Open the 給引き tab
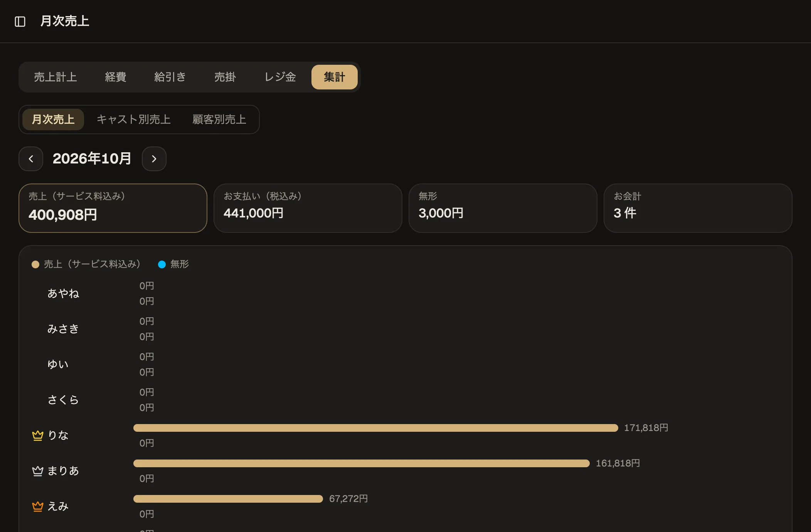This screenshot has width=811, height=532. pos(170,77)
